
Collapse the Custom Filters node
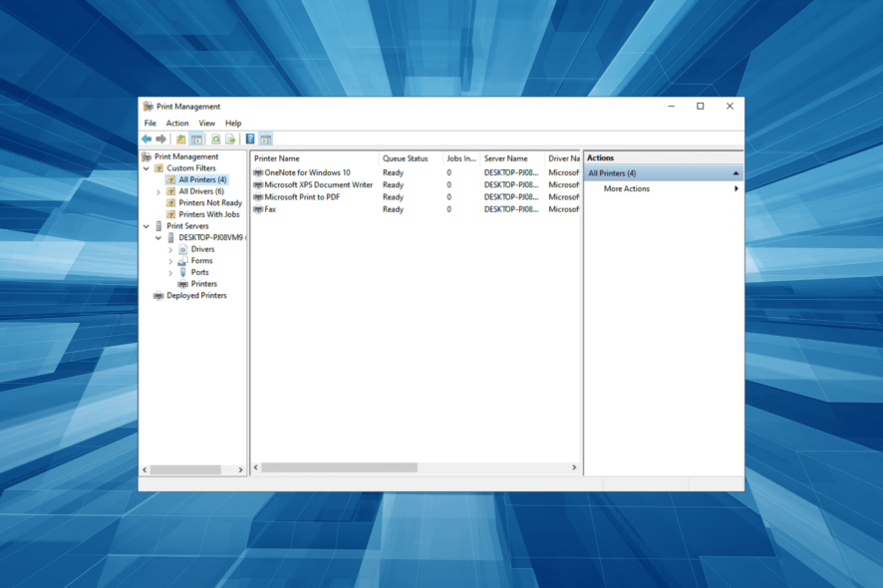[147, 168]
